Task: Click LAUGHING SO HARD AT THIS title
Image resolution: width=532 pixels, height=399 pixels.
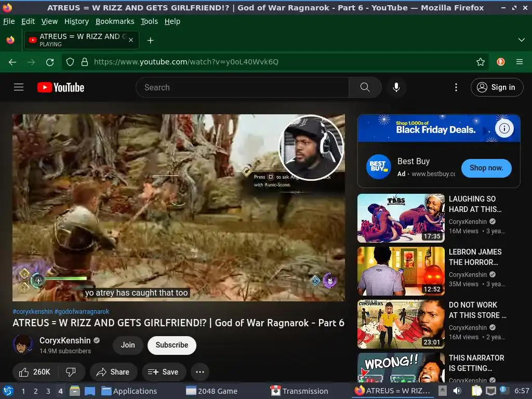Action: point(475,204)
